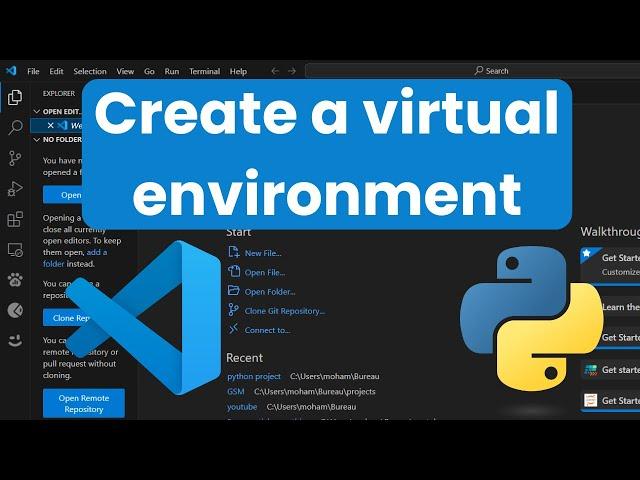640x480 pixels.
Task: Click the Connect to... link
Action: [267, 330]
